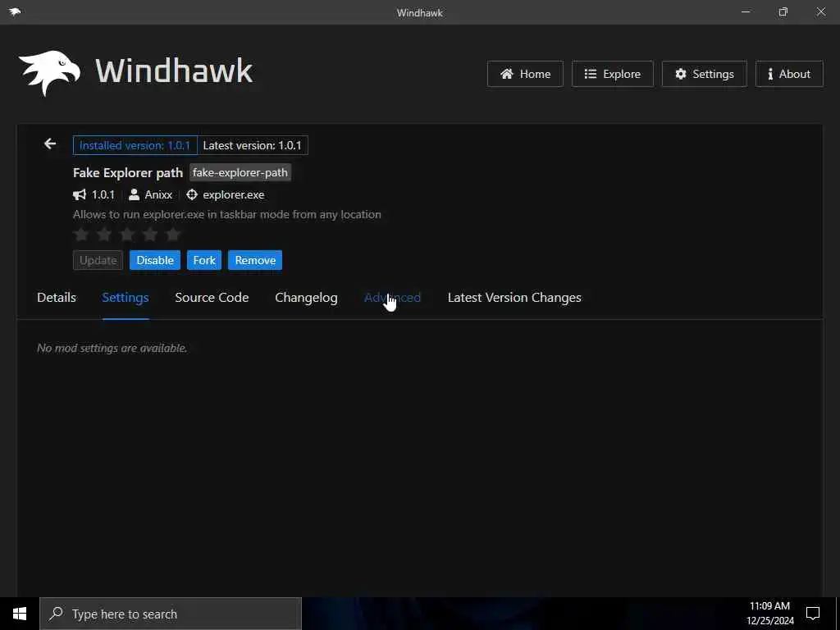View the Changelog tab
The width and height of the screenshot is (840, 630).
tap(306, 297)
